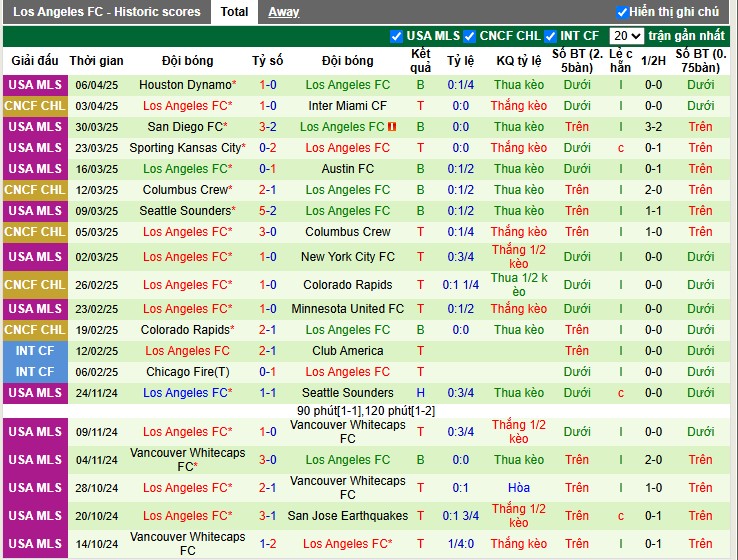Click score 0-2 in Sporting Kansas City row

pyautogui.click(x=267, y=148)
